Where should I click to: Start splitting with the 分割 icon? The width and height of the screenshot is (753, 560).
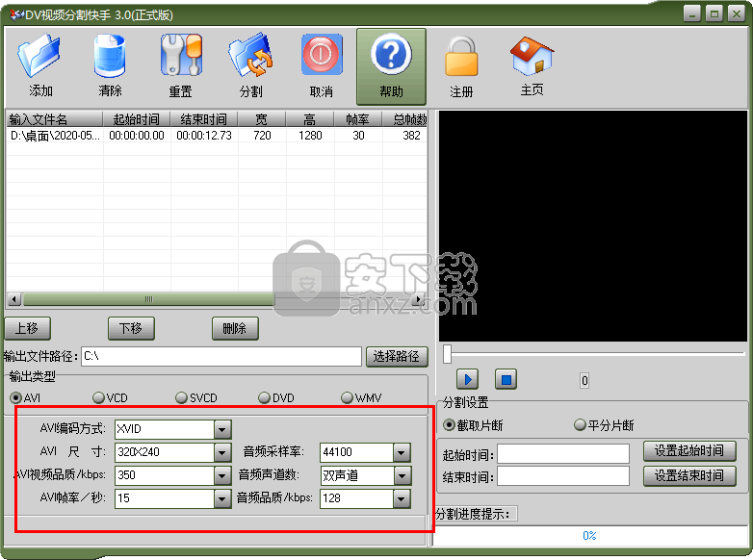pyautogui.click(x=250, y=55)
